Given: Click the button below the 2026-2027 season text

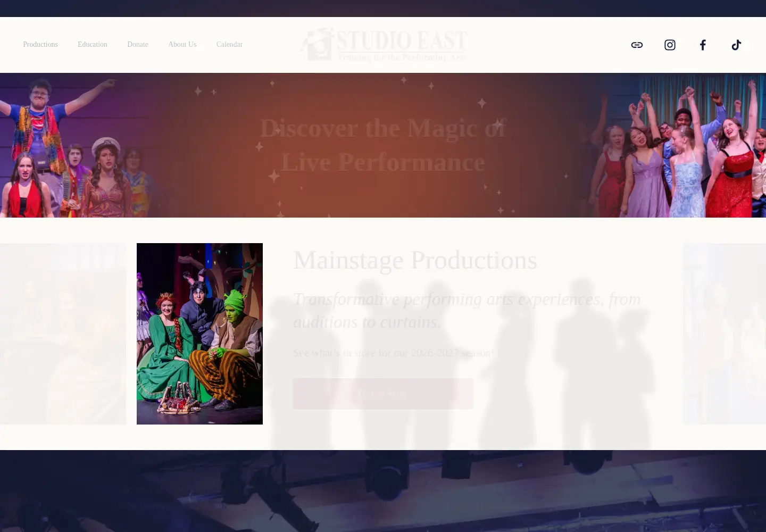Looking at the screenshot, I should click(383, 394).
